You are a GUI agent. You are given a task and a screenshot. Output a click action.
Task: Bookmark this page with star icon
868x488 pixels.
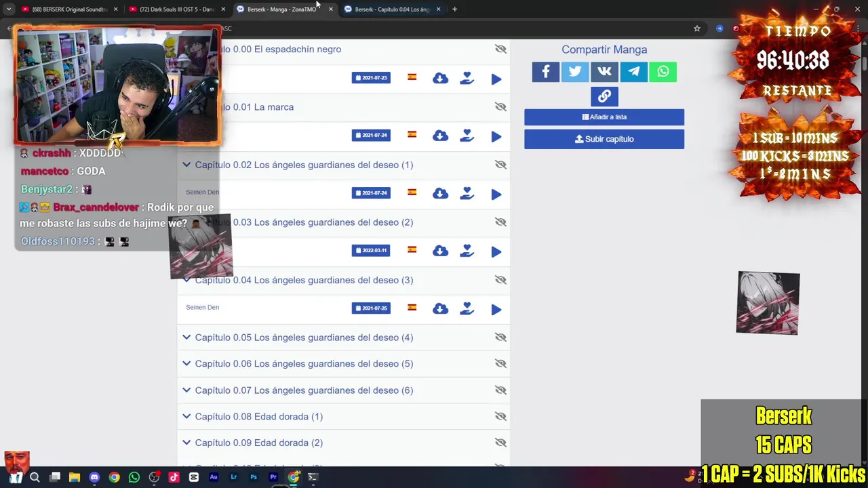(696, 28)
